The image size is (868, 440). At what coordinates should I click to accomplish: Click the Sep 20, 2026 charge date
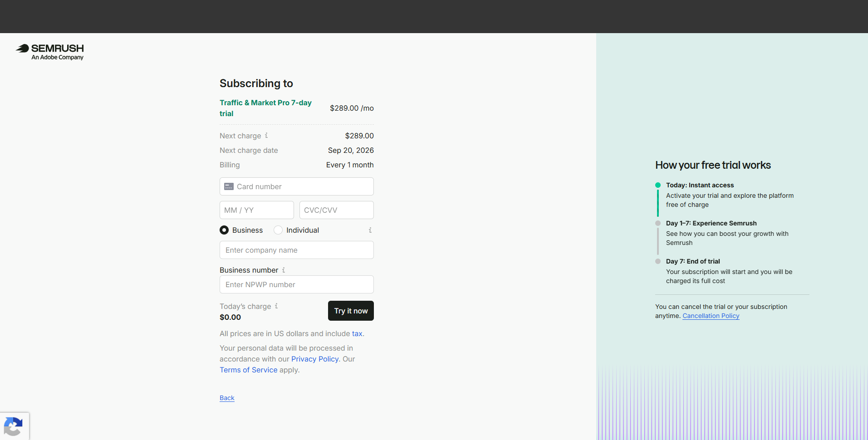(x=351, y=150)
